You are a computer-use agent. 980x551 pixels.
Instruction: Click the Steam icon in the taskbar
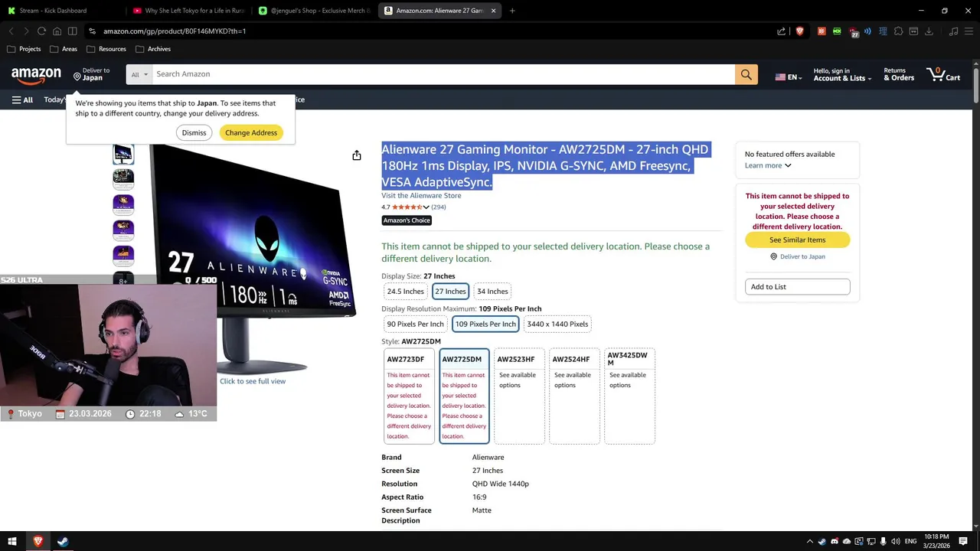click(63, 541)
